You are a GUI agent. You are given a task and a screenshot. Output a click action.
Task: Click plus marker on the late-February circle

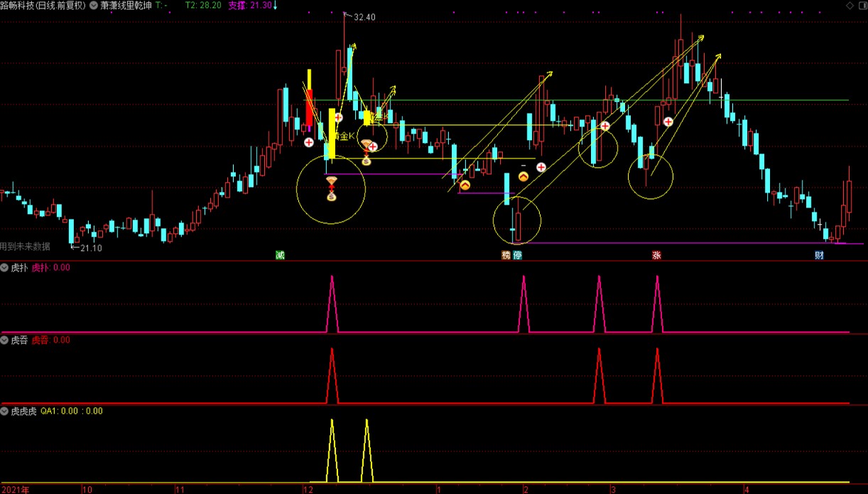coord(605,126)
